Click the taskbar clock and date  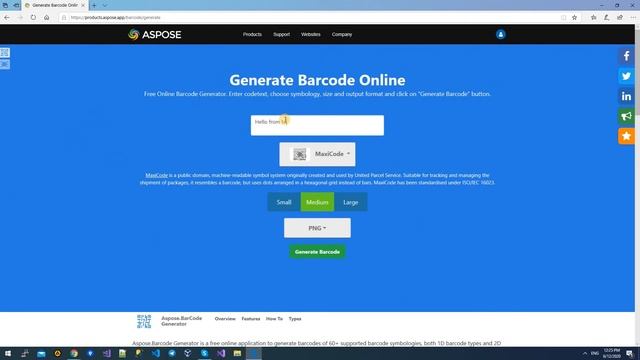pos(611,353)
